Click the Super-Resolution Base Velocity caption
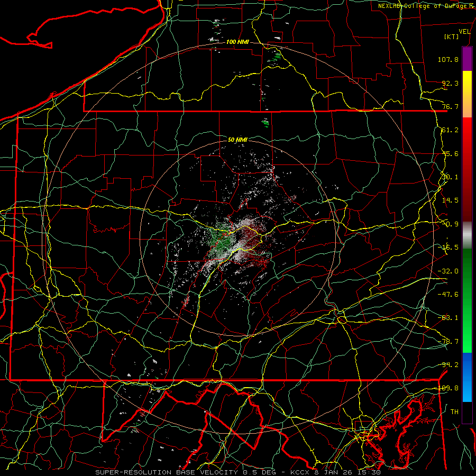 click(x=238, y=472)
